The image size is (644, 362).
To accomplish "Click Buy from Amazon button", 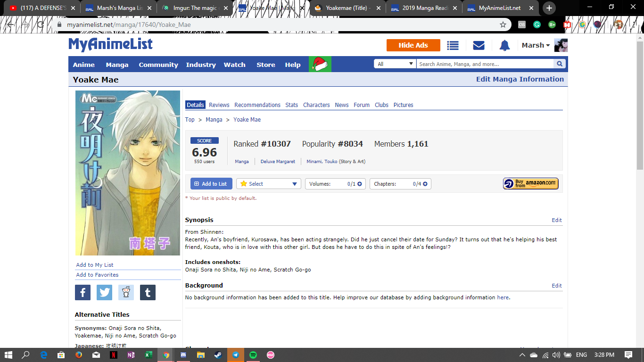I will pos(531,184).
